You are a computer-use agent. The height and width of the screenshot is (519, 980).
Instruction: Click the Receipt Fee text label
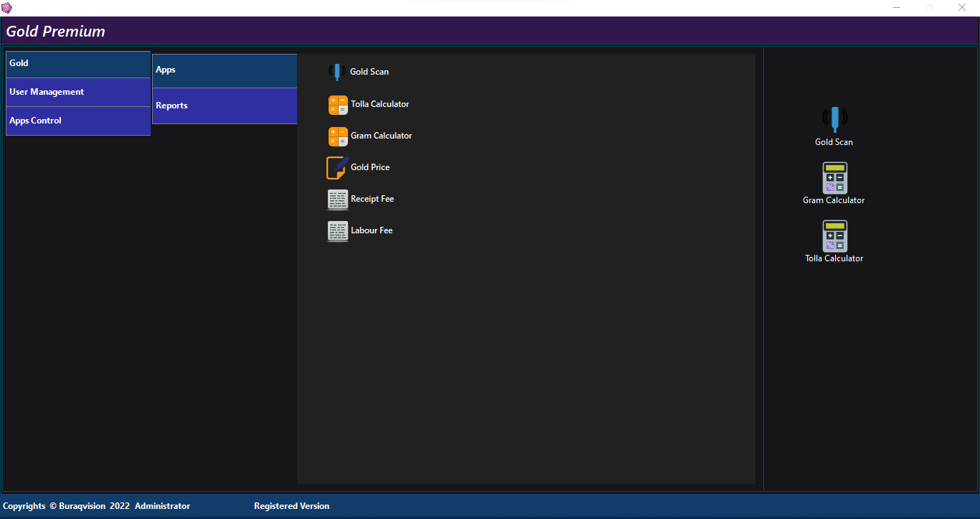point(372,199)
